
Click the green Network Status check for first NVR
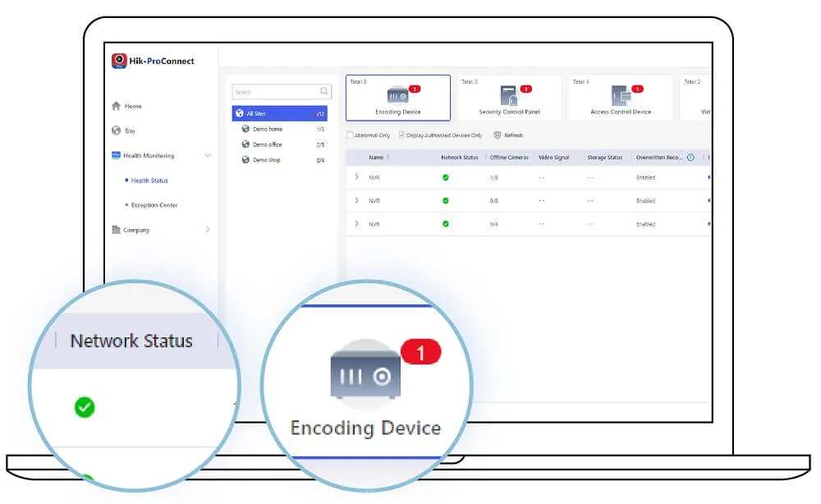pyautogui.click(x=446, y=177)
